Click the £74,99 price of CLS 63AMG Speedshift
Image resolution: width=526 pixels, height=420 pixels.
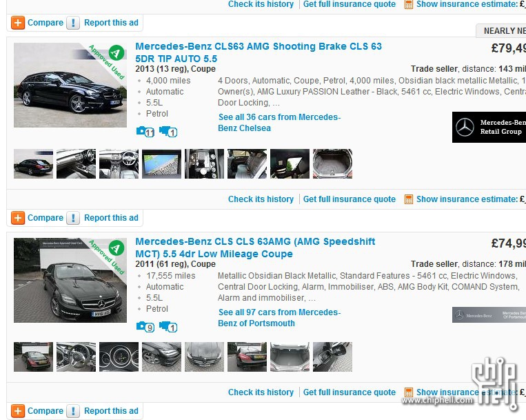tap(509, 243)
